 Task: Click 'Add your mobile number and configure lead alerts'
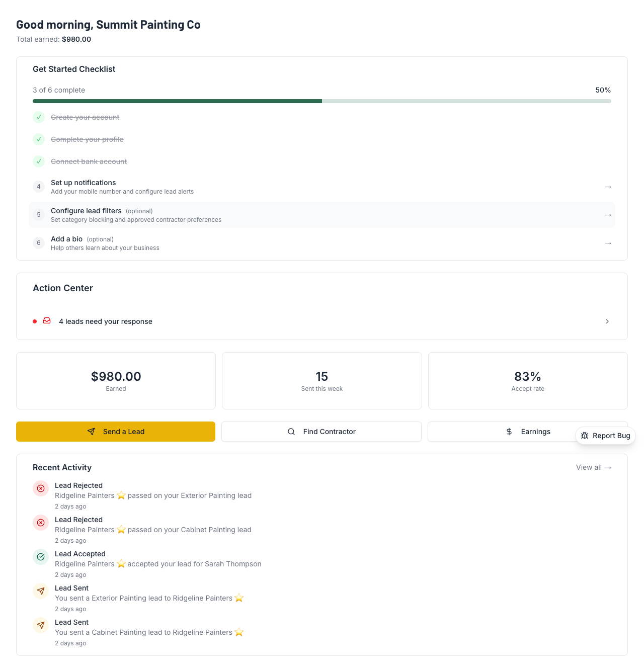(122, 192)
